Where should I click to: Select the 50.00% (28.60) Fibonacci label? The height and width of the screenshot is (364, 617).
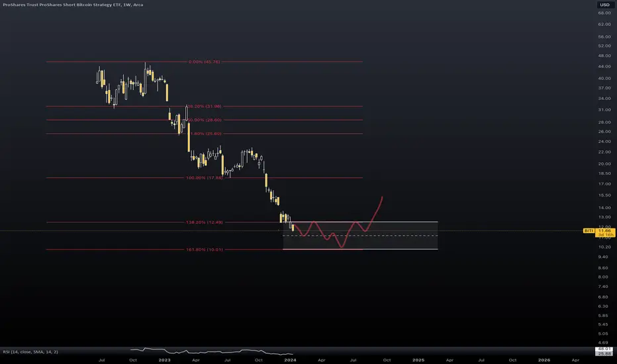click(x=205, y=120)
